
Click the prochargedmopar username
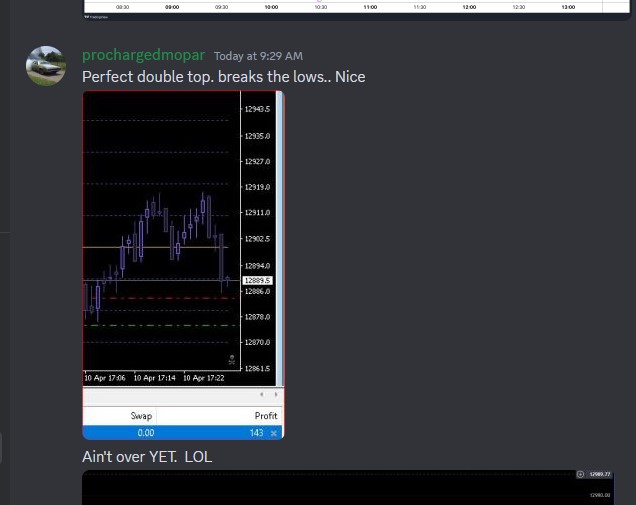click(x=143, y=55)
